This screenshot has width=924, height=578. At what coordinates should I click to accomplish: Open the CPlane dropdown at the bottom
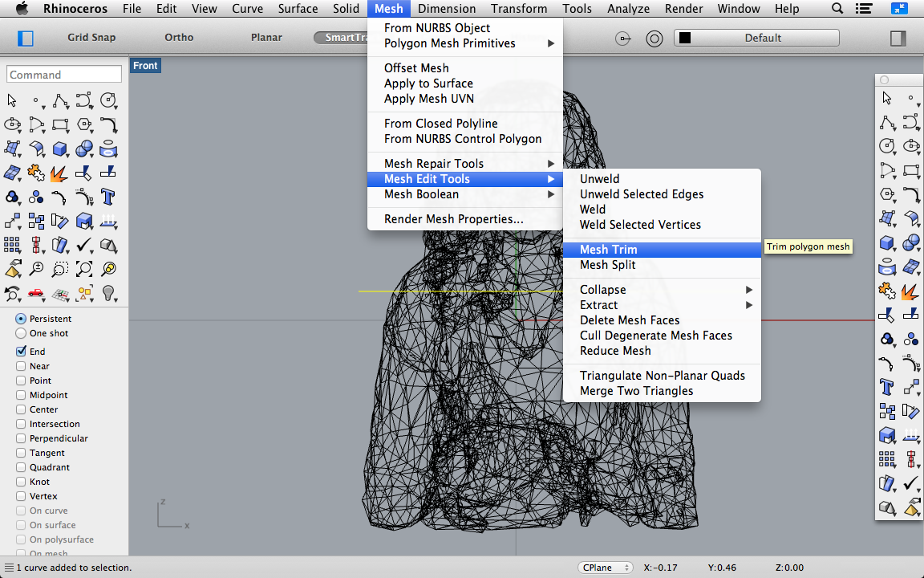tap(606, 567)
